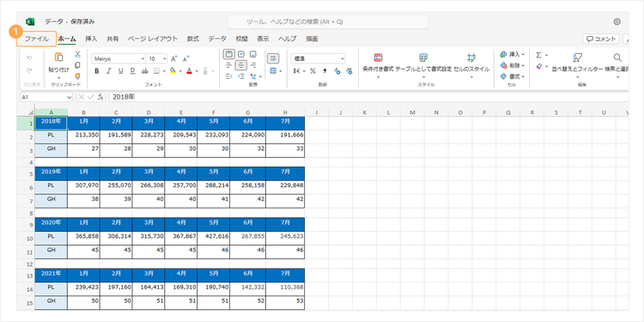Image resolution: width=644 pixels, height=322 pixels.
Task: Open font color dropdown arrow
Action: click(x=197, y=71)
